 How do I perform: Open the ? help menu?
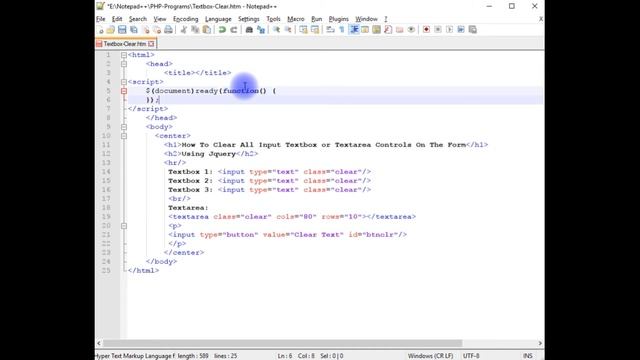pyautogui.click(x=386, y=19)
